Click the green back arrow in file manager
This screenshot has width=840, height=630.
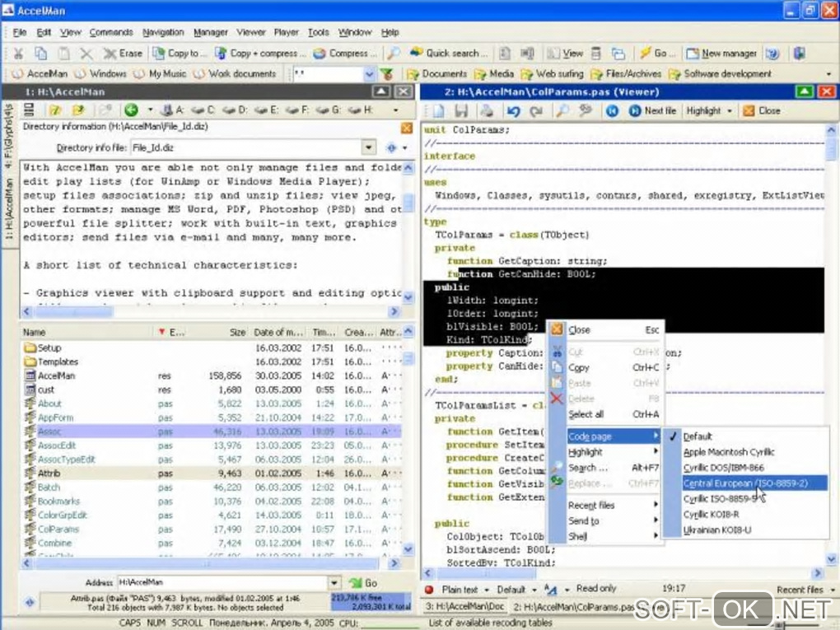(x=131, y=110)
